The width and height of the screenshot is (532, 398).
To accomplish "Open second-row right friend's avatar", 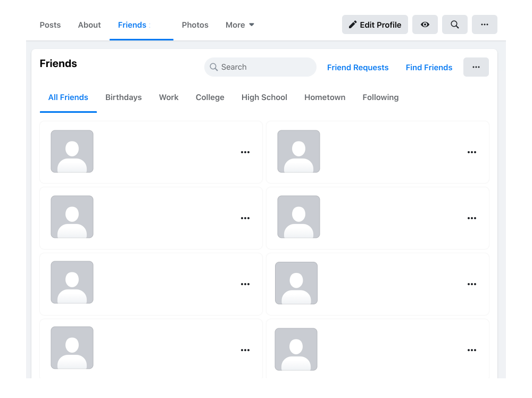I will 298,217.
